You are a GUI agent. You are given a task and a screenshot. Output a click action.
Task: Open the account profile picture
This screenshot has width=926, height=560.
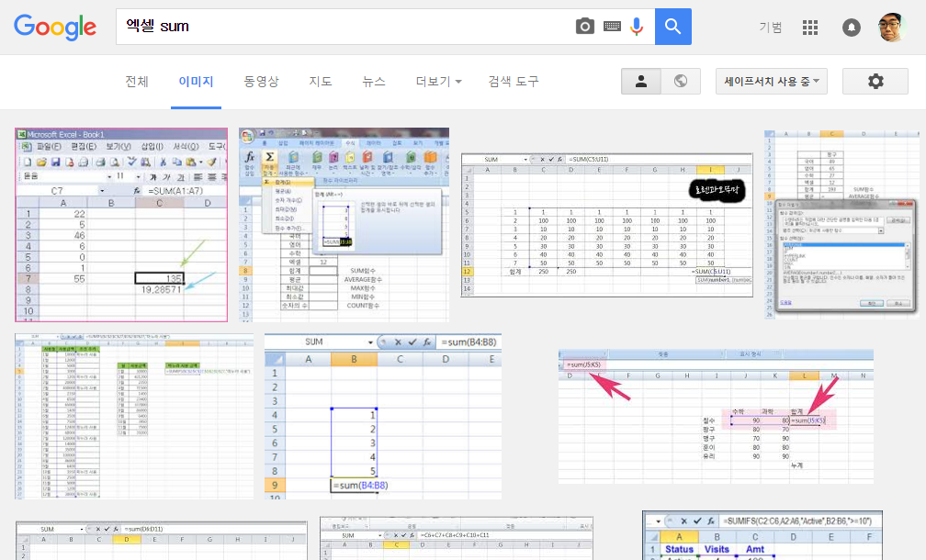[x=892, y=28]
